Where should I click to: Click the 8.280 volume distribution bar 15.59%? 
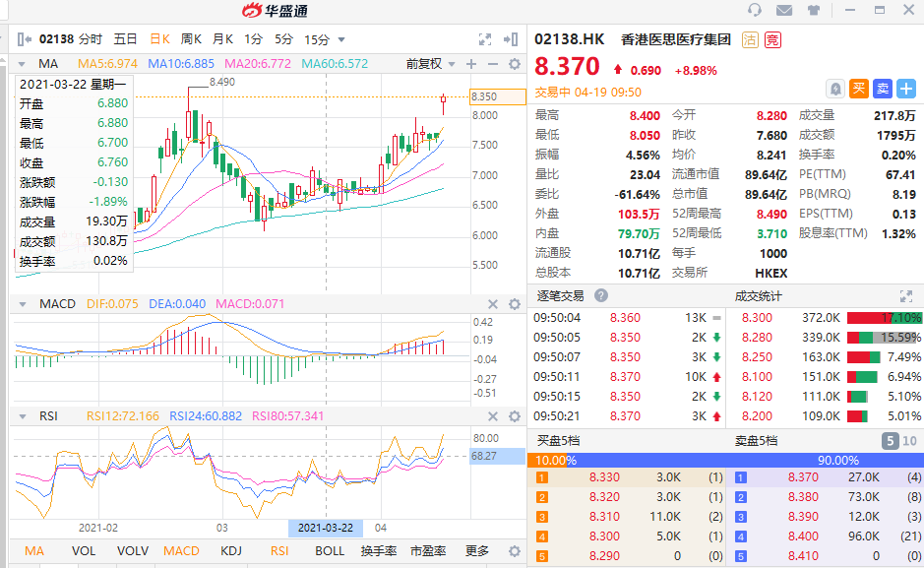click(884, 338)
